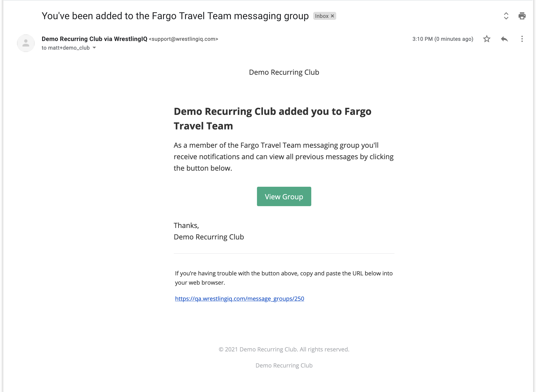Click the to matt+demo_club recipient text
Image resolution: width=536 pixels, height=392 pixels.
coord(66,48)
